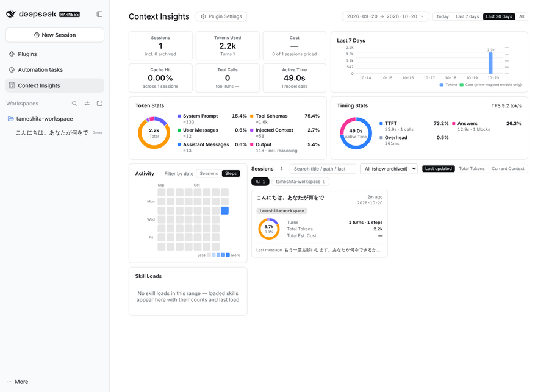Click the Plugin Settings gear icon
Screen dimensions: 549x392
coord(203,16)
